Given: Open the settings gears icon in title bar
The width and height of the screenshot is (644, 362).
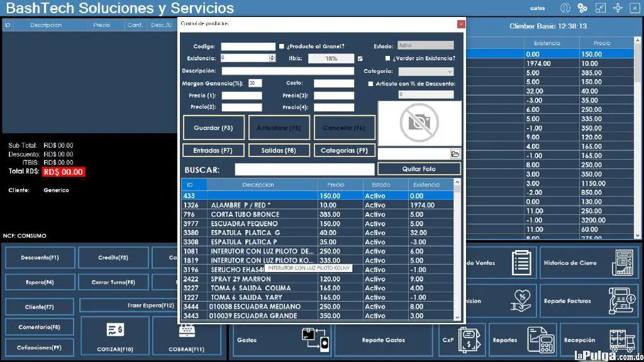Looking at the screenshot, I should click(x=582, y=8).
